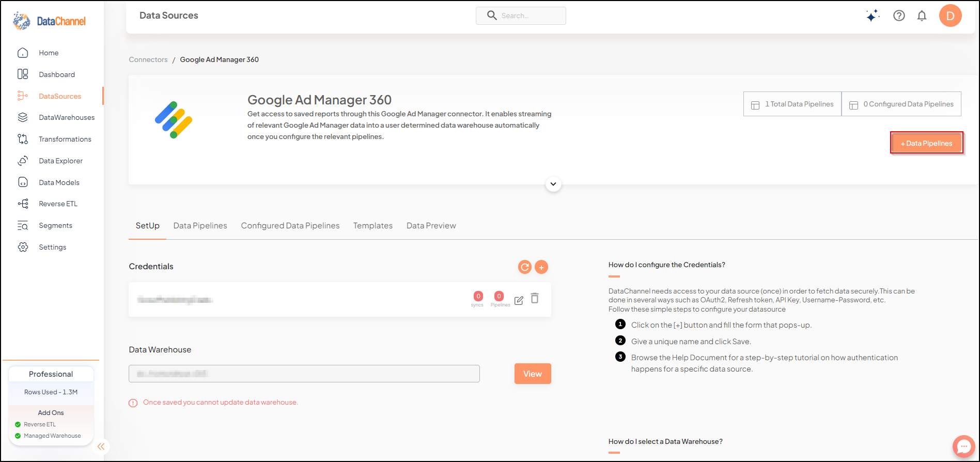Open the Data Preview tab
Image resolution: width=980 pixels, height=462 pixels.
431,226
